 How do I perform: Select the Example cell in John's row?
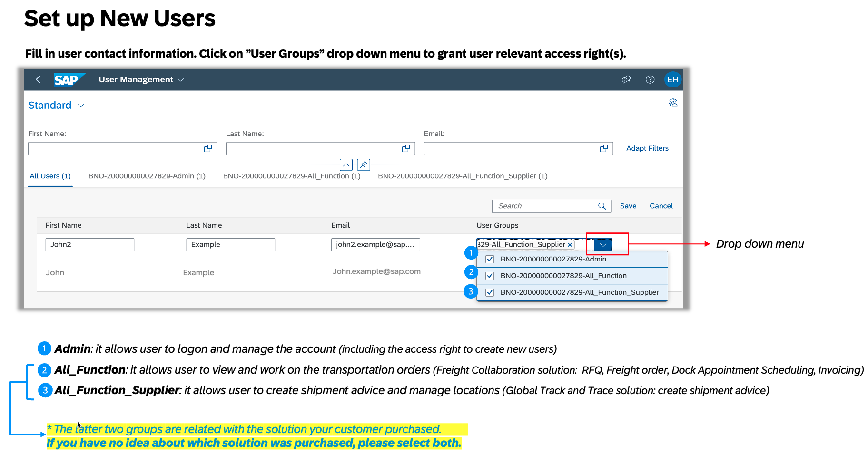198,272
